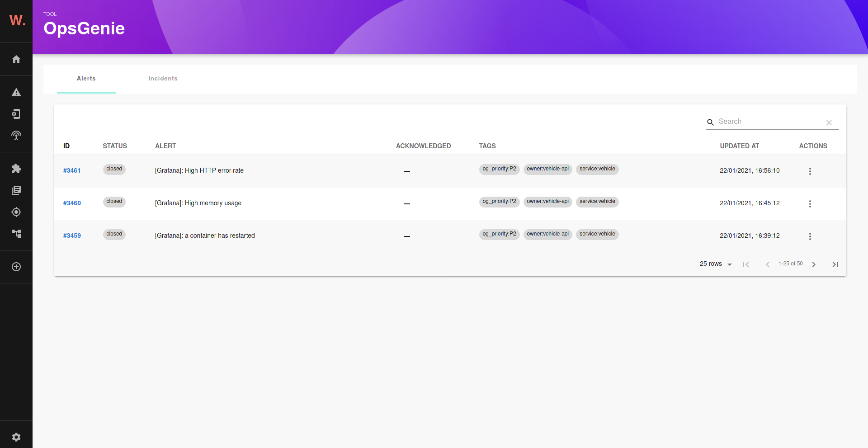The width and height of the screenshot is (868, 448).
Task: Click the "1-25 of 50" pagination label
Action: tap(790, 264)
